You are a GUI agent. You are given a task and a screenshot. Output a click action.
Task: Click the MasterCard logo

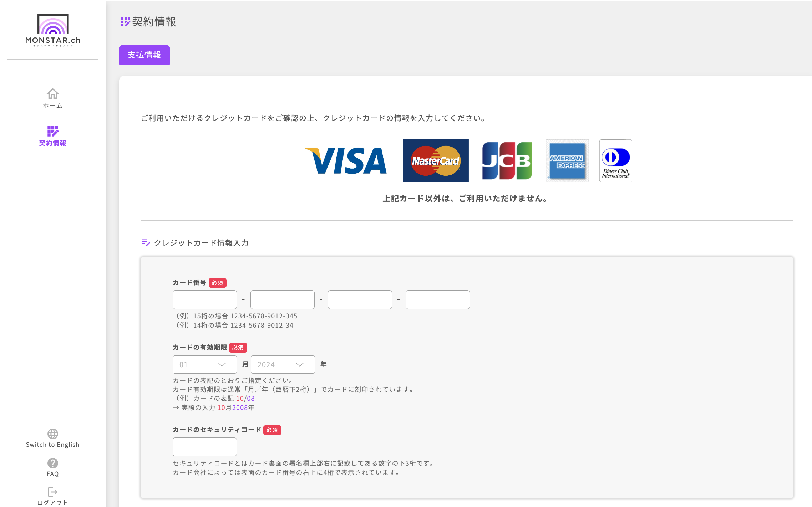click(436, 161)
